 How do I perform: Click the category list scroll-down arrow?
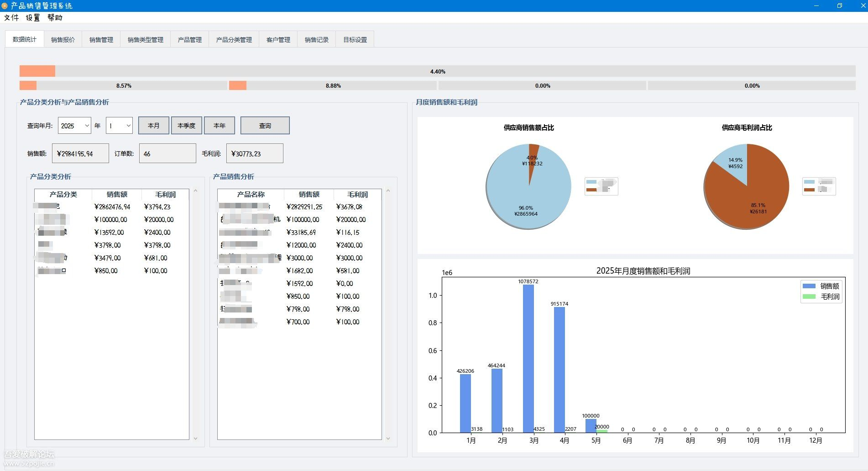point(195,439)
